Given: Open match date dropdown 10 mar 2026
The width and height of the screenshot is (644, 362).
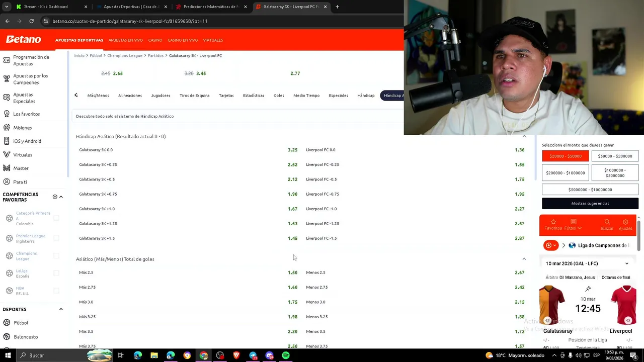Looking at the screenshot, I should pyautogui.click(x=587, y=263).
